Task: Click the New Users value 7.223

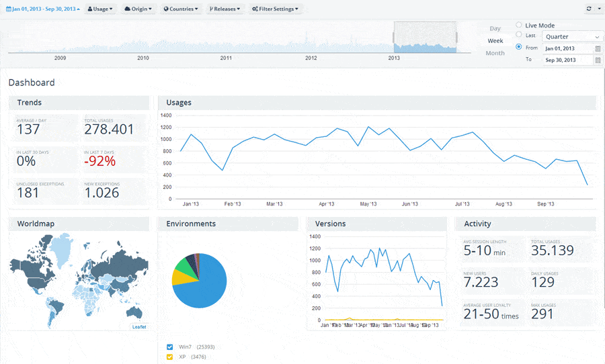Action: [481, 282]
